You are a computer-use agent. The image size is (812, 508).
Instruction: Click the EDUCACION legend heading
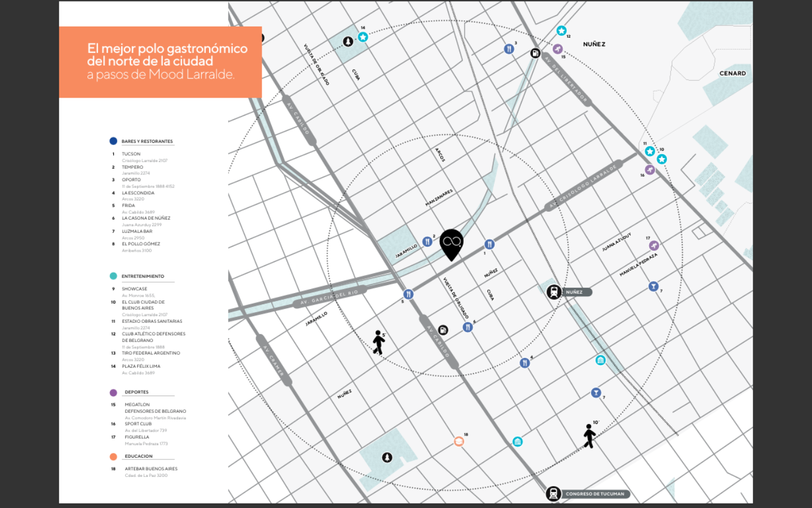click(139, 456)
